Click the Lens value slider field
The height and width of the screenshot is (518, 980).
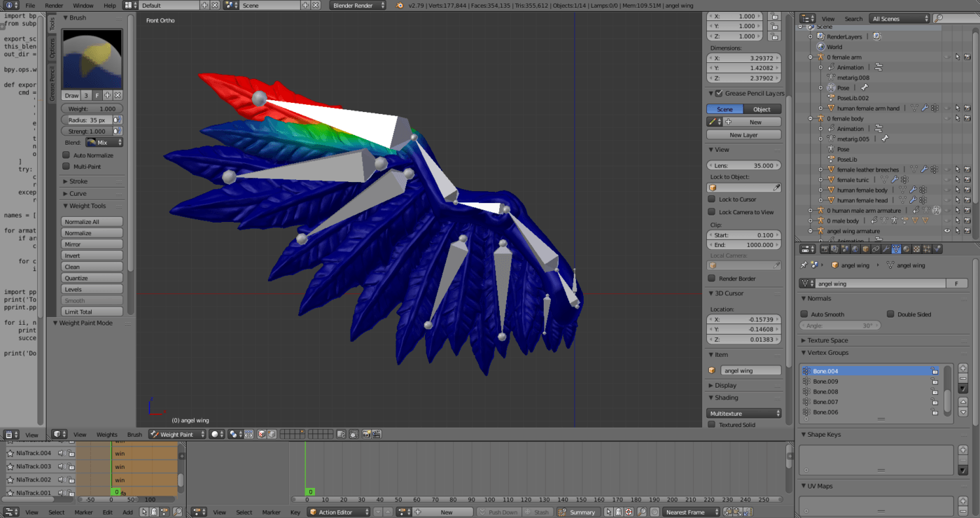click(743, 166)
